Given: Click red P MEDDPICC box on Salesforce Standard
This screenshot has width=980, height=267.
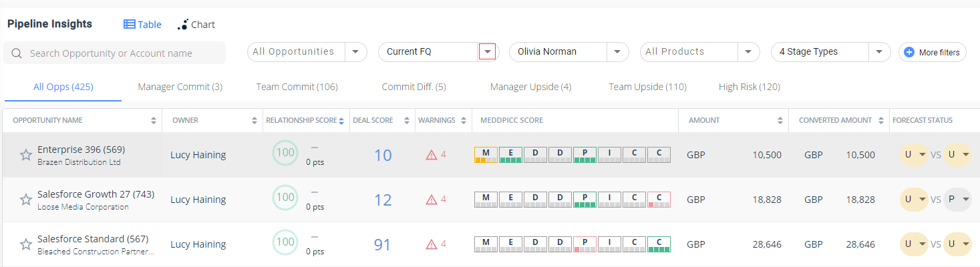Looking at the screenshot, I should [x=585, y=244].
